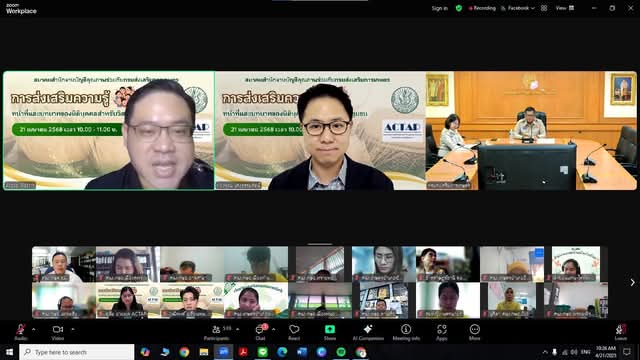This screenshot has height=360, width=640.
Task: Go to next page of participant thumbnails
Action: 632,282
